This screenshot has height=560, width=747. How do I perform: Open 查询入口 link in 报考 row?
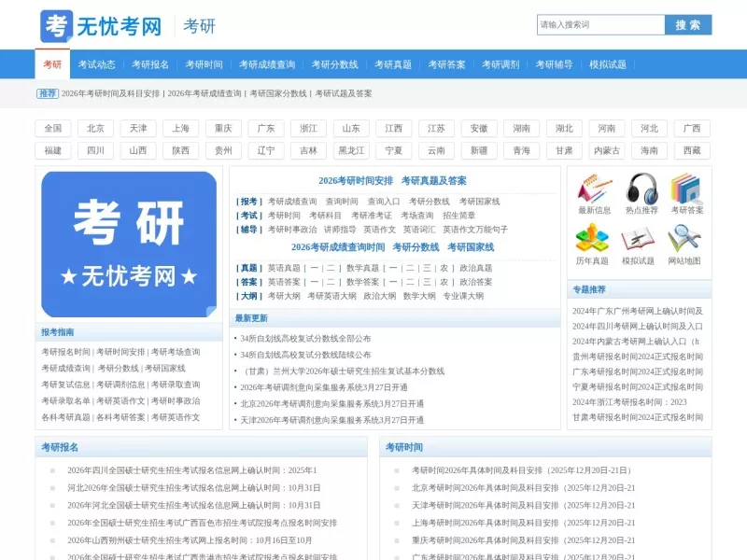tap(384, 202)
